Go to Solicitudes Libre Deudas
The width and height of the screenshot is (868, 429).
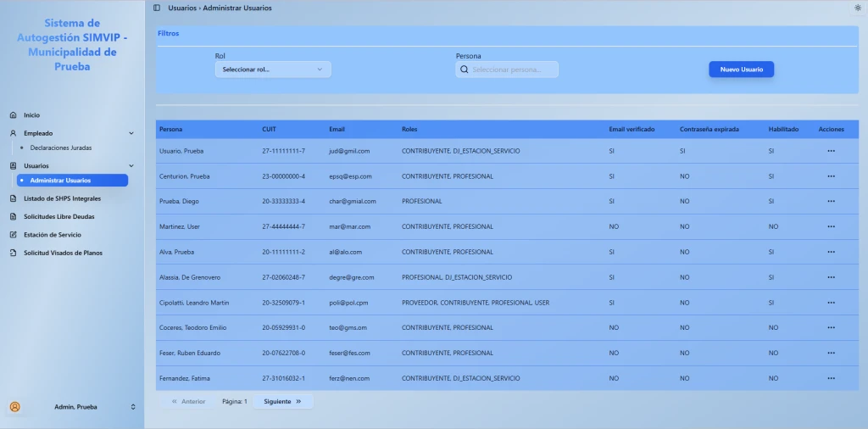pos(59,216)
